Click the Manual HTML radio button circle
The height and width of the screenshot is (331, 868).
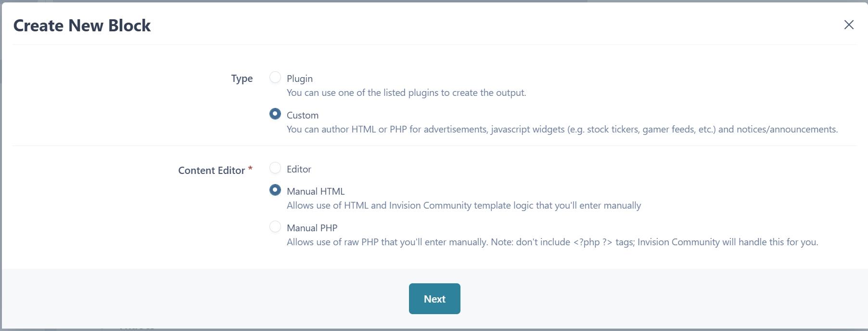click(x=275, y=190)
